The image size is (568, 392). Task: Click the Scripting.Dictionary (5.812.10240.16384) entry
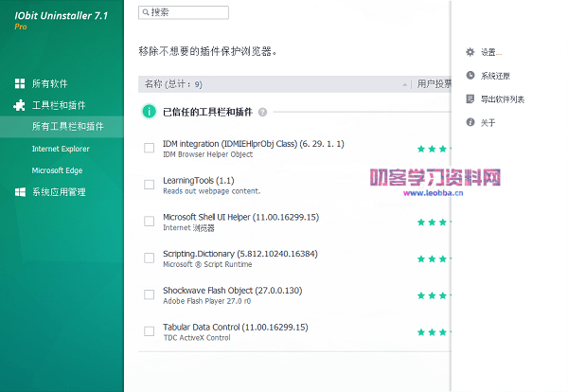coord(240,254)
